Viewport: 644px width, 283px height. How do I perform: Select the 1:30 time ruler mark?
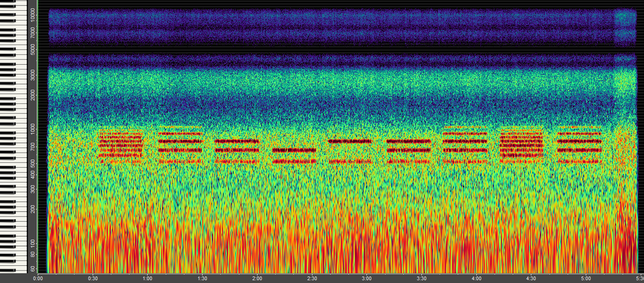(203, 278)
